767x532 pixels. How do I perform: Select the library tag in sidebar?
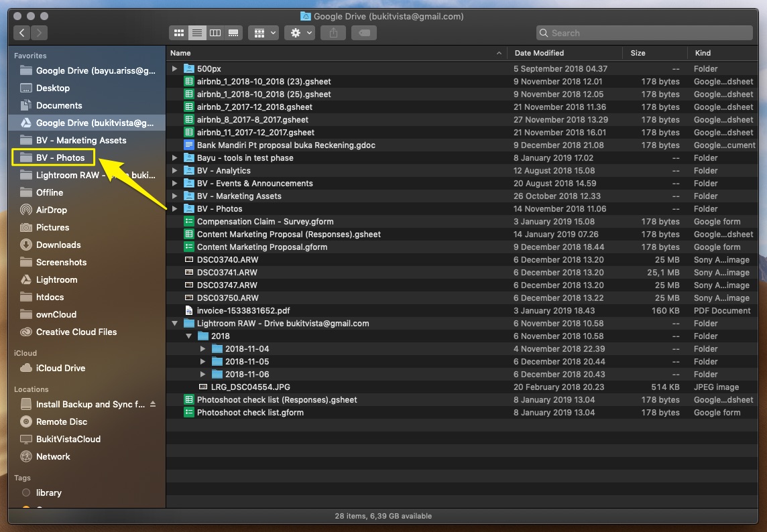click(x=87, y=493)
